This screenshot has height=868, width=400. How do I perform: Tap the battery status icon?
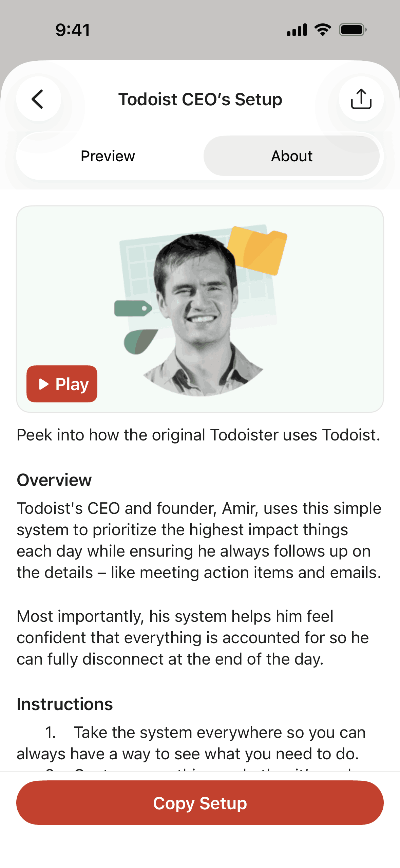(353, 30)
